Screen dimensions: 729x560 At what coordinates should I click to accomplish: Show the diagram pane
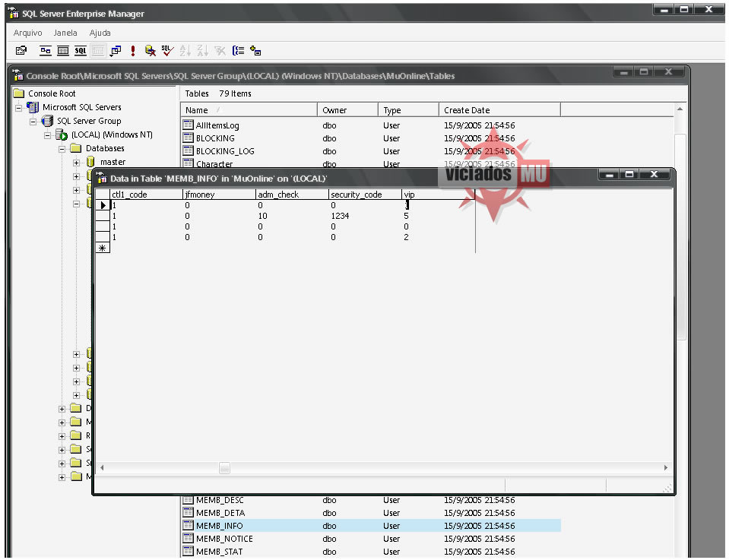click(45, 51)
